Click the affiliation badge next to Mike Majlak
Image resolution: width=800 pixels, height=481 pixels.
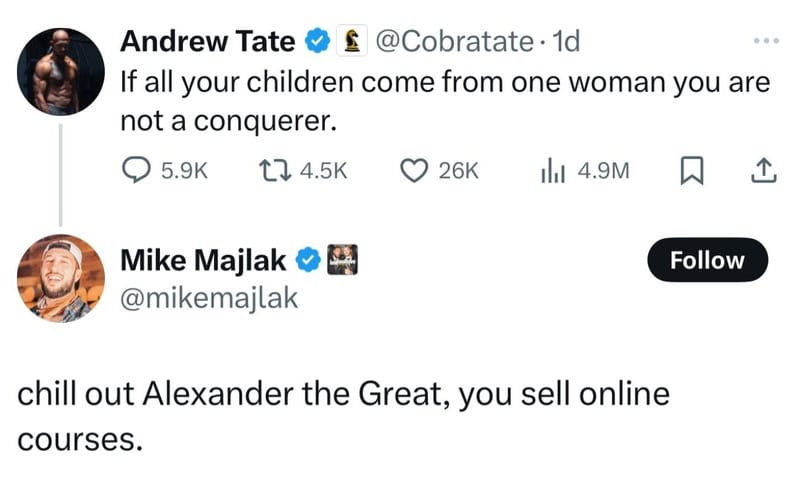(343, 259)
